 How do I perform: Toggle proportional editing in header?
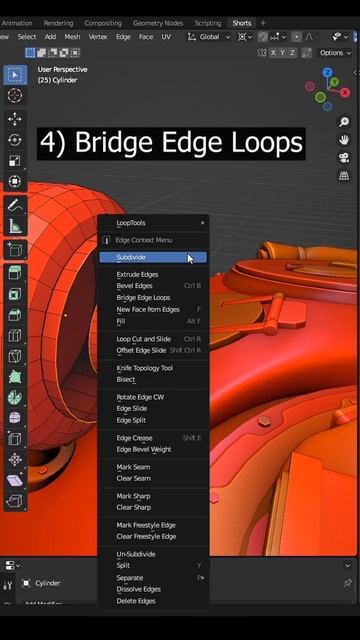(x=297, y=37)
